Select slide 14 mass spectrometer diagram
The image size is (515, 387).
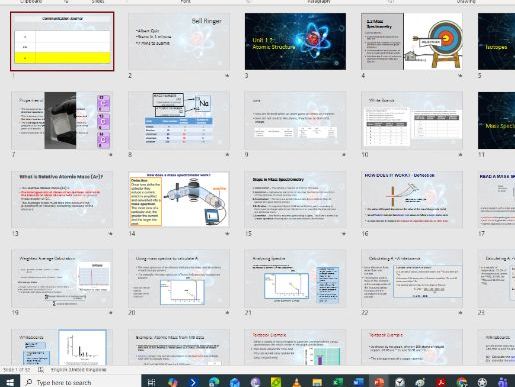(179, 199)
